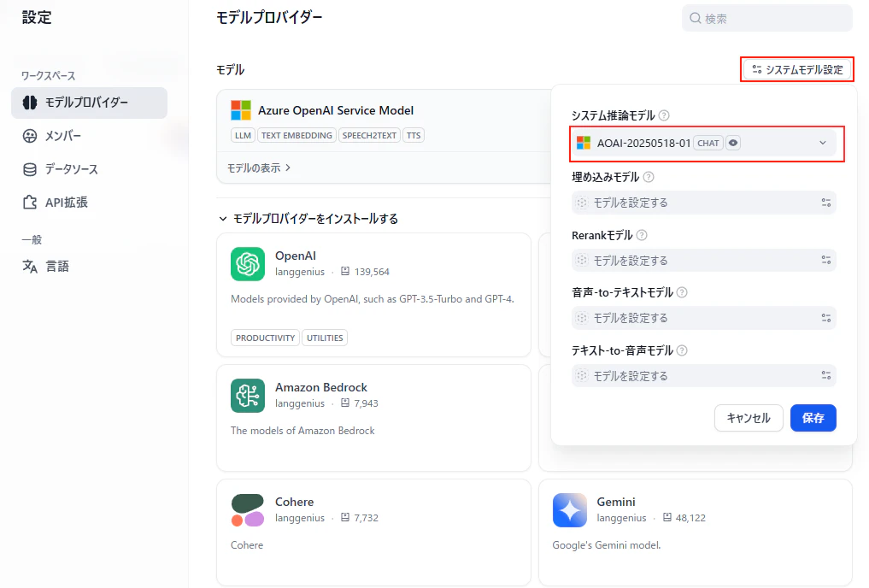Click the LLM tag on Azure card

[243, 135]
